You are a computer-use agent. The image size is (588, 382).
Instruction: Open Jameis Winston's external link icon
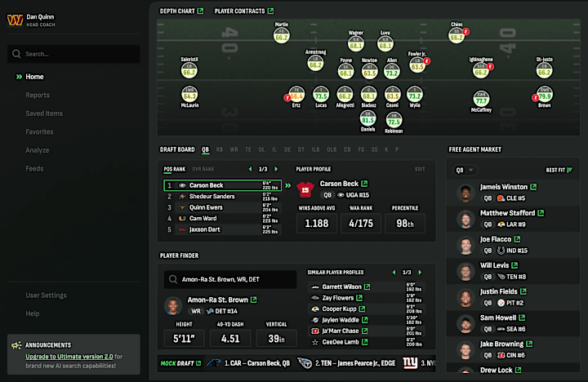click(533, 187)
